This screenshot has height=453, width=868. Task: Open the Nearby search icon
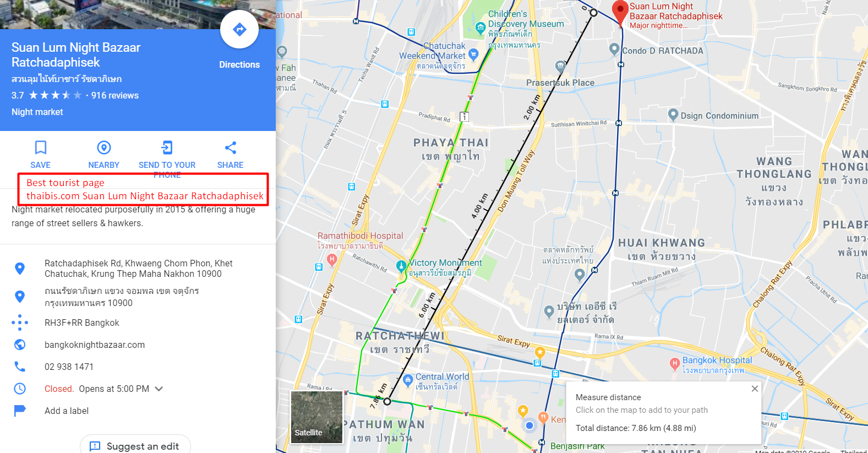104,148
